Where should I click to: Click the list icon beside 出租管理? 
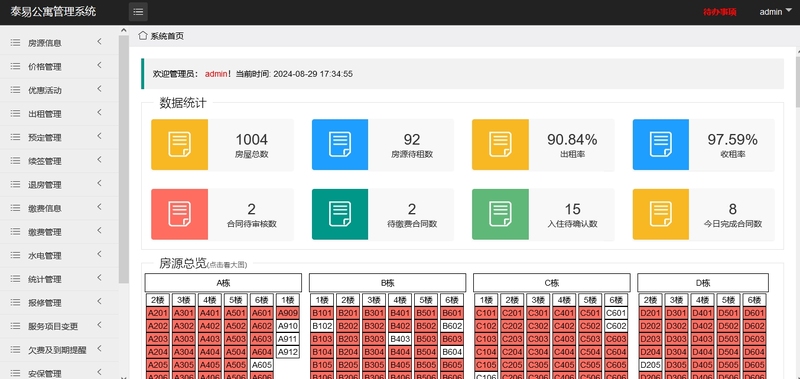pos(15,114)
